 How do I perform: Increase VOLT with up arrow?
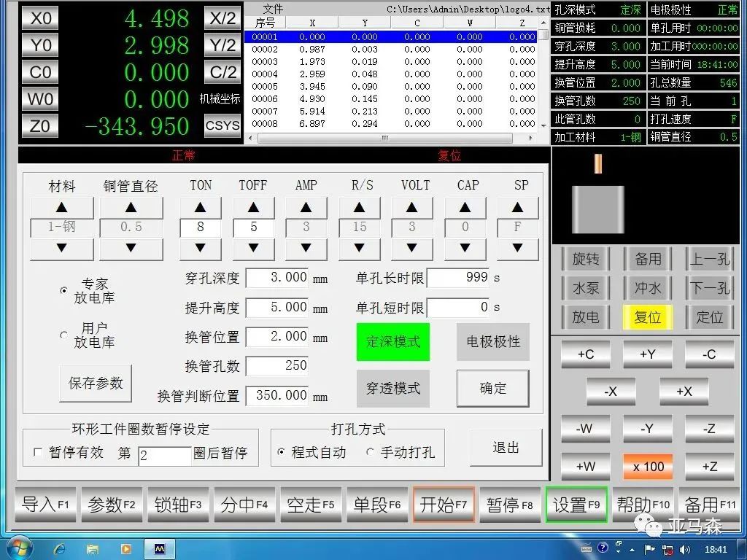click(412, 208)
